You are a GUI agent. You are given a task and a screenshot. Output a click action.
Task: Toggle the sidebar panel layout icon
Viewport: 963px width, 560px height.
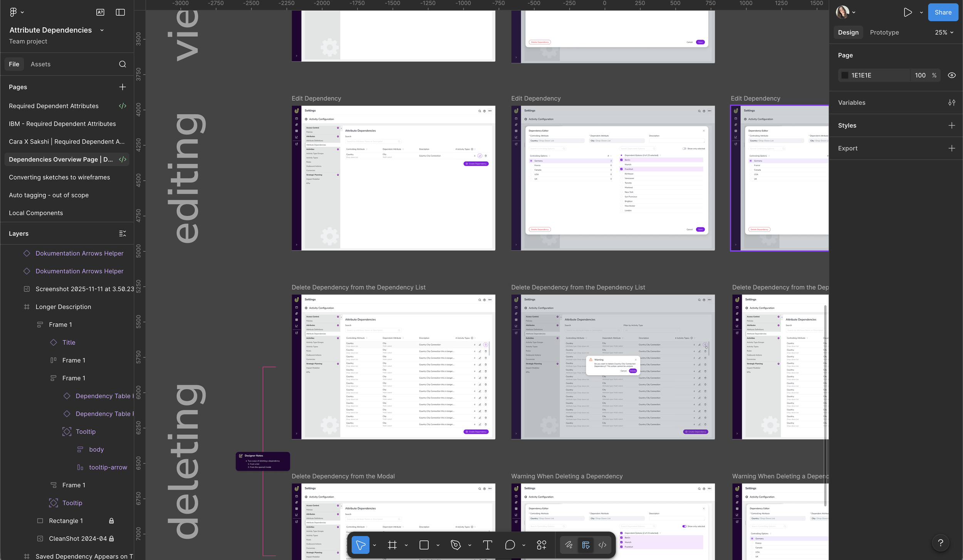point(120,12)
